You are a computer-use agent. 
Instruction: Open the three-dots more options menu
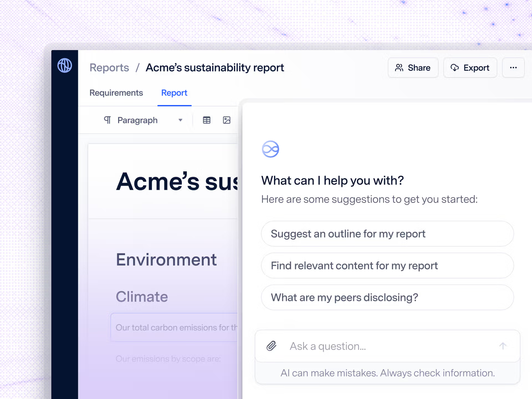click(x=513, y=68)
